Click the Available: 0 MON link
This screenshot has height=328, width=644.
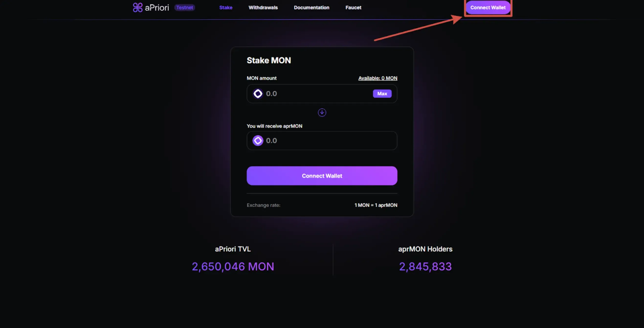(378, 78)
